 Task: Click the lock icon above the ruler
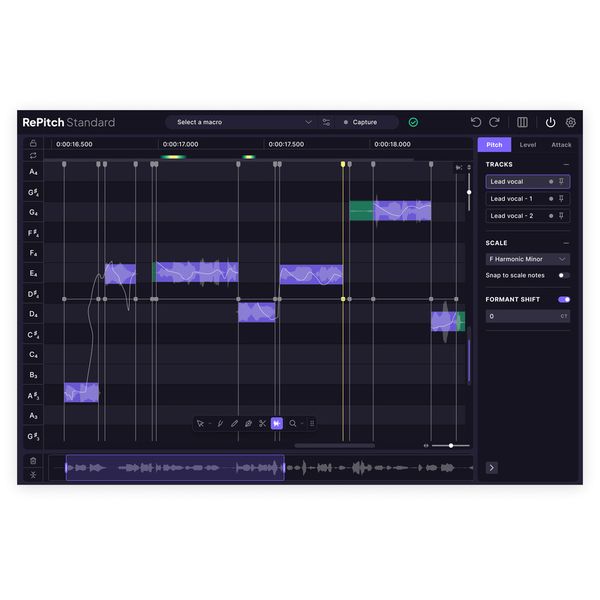click(33, 143)
